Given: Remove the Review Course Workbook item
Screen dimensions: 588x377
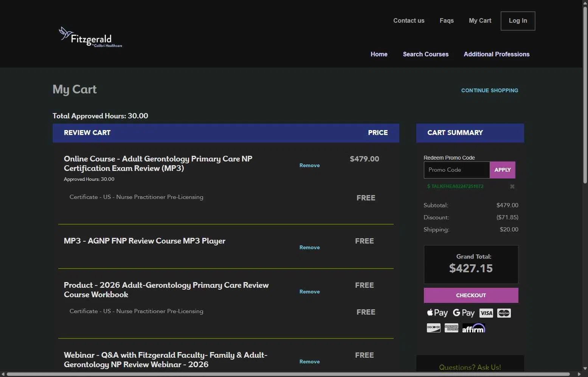Looking at the screenshot, I should click(x=310, y=292).
